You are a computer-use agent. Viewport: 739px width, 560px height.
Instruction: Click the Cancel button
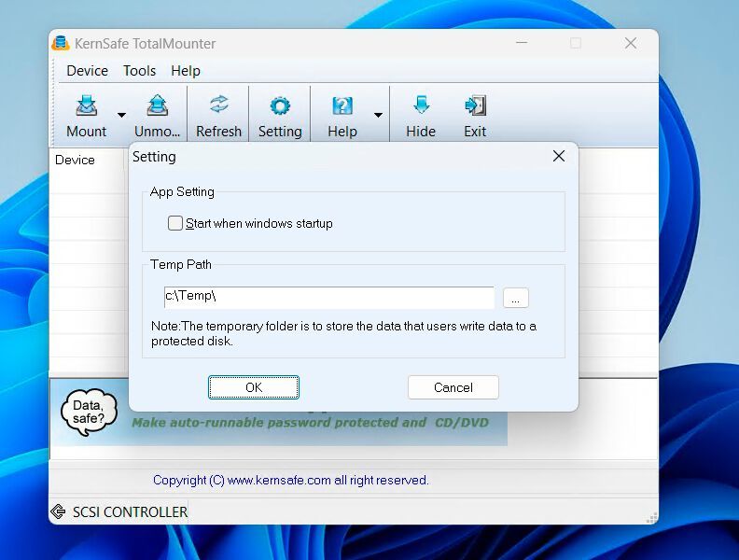pyautogui.click(x=453, y=387)
